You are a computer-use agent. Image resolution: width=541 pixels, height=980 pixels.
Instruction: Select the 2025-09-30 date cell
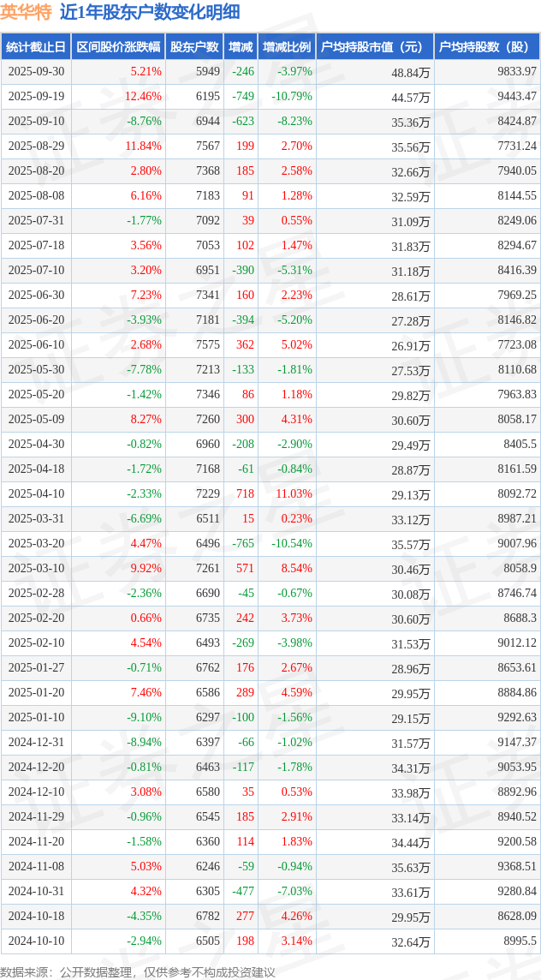pos(36,72)
